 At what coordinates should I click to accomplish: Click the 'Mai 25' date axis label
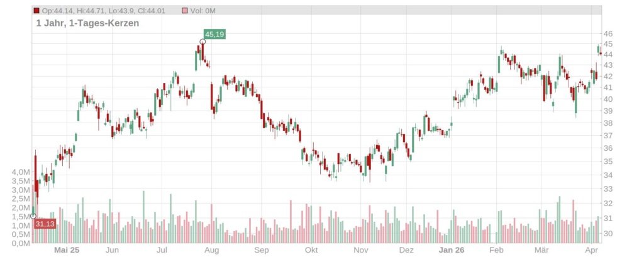pyautogui.click(x=67, y=249)
